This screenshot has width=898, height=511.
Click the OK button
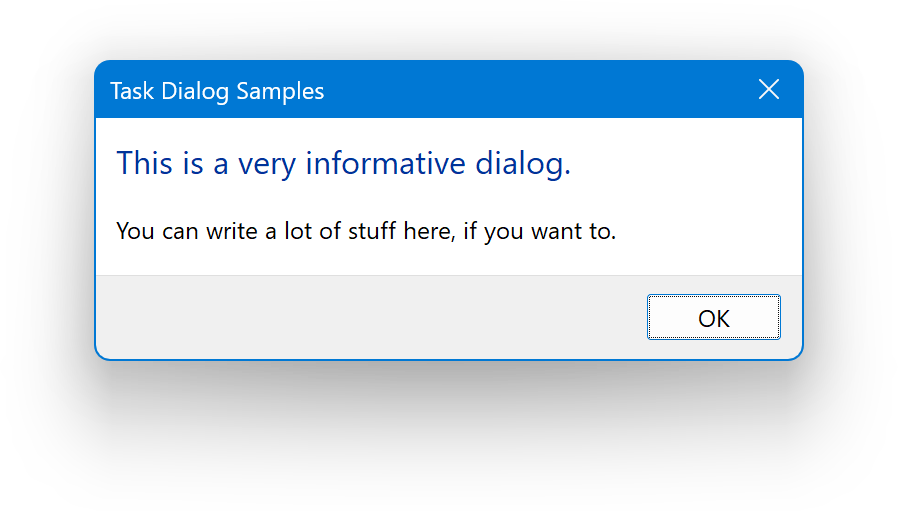[713, 318]
